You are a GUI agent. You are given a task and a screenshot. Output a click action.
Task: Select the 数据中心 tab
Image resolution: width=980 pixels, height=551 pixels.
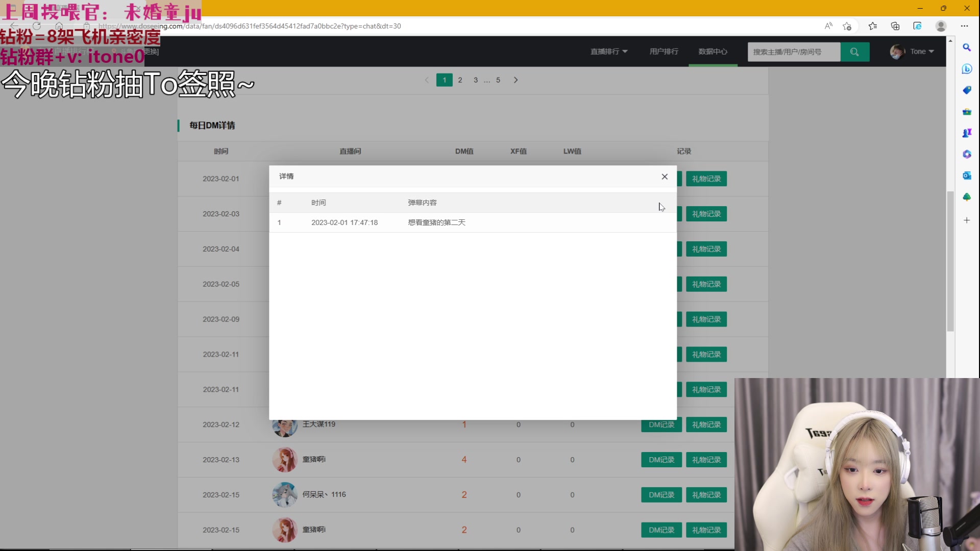[x=713, y=52]
